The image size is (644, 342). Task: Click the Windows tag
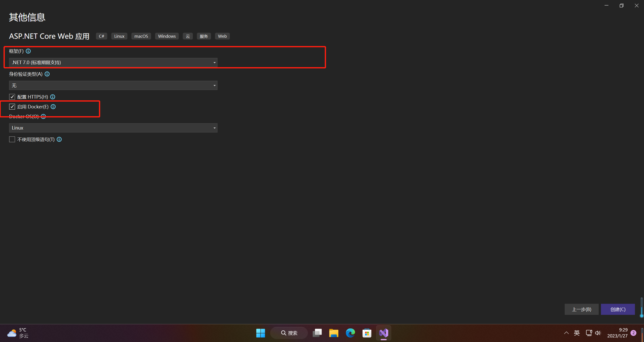pyautogui.click(x=167, y=36)
